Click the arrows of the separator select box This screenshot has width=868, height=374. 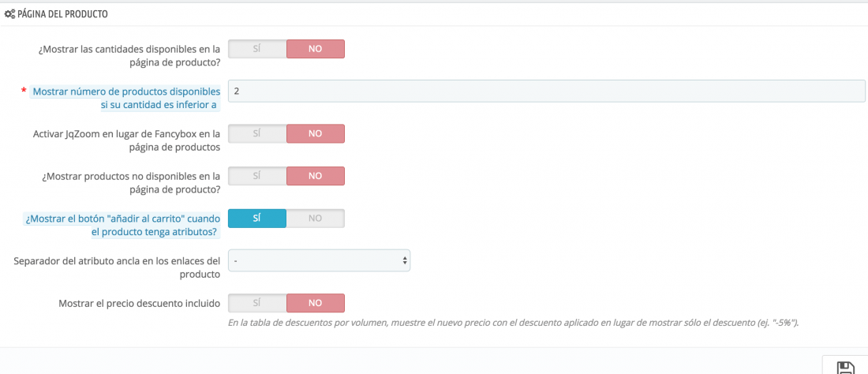pyautogui.click(x=405, y=260)
